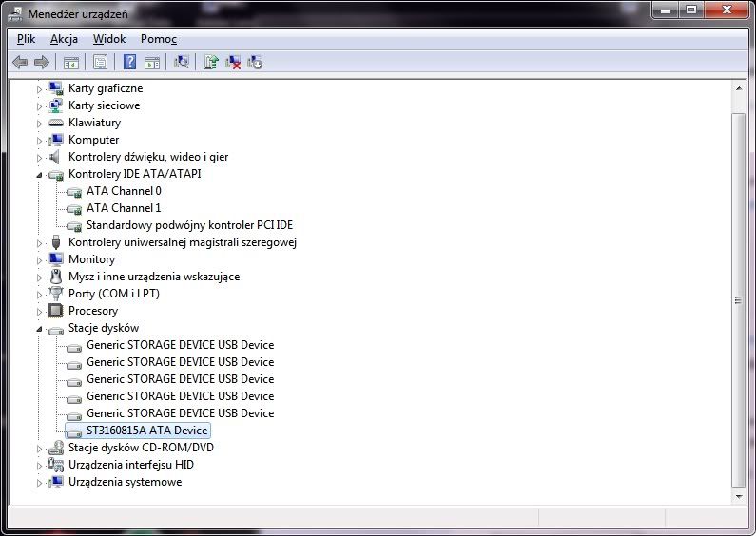Click the CD-ROM/DVD drives icon

[56, 448]
